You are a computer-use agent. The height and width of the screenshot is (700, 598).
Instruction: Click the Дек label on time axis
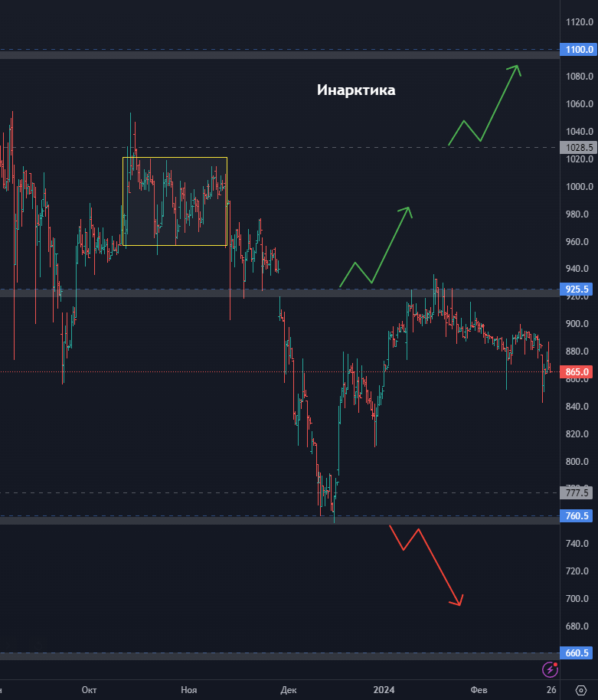(289, 690)
